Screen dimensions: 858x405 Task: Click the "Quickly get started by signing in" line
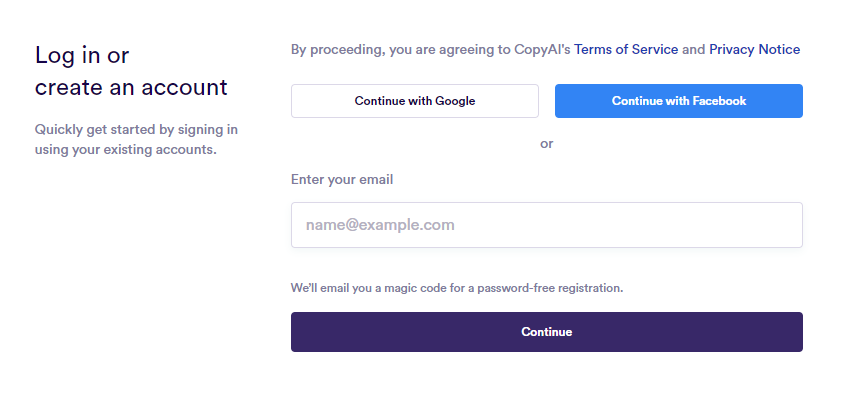point(136,130)
